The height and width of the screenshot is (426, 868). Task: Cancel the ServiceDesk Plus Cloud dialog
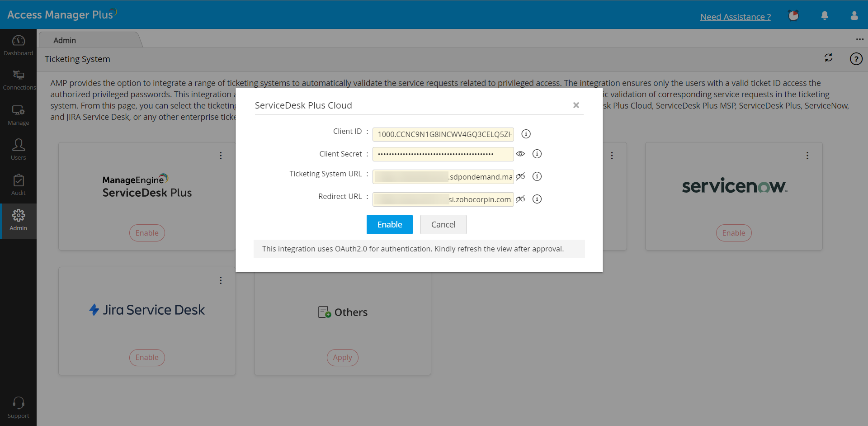coord(443,224)
